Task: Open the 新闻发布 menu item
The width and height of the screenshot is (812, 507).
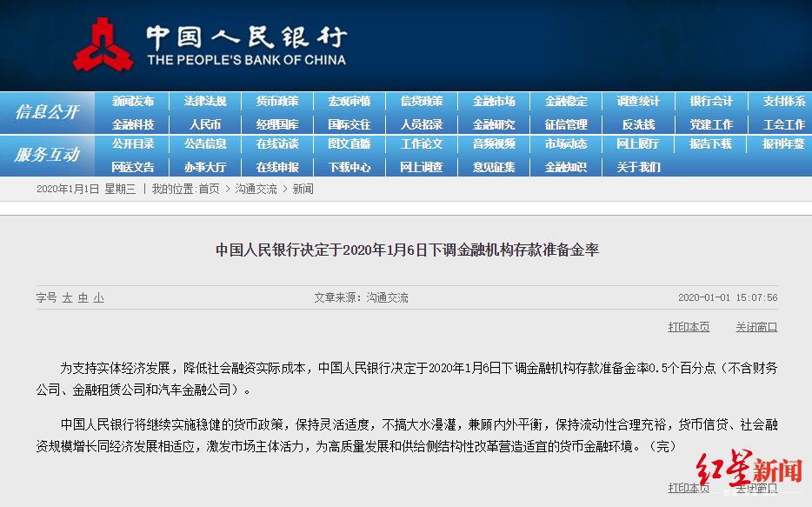Action: [133, 101]
